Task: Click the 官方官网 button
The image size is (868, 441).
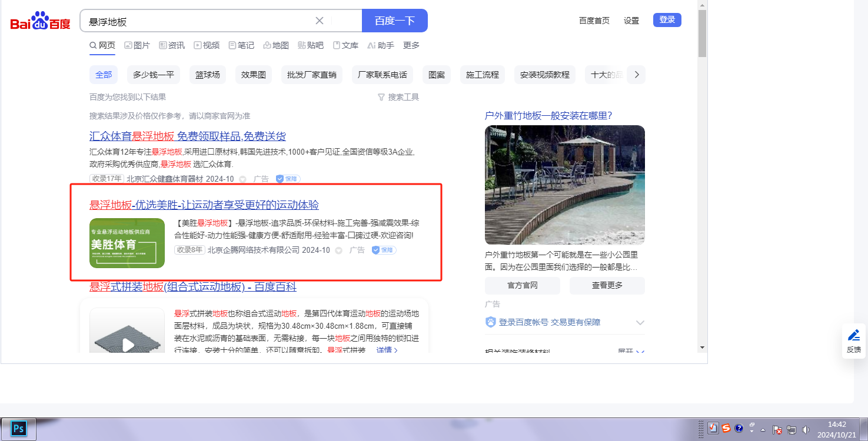Action: point(523,286)
